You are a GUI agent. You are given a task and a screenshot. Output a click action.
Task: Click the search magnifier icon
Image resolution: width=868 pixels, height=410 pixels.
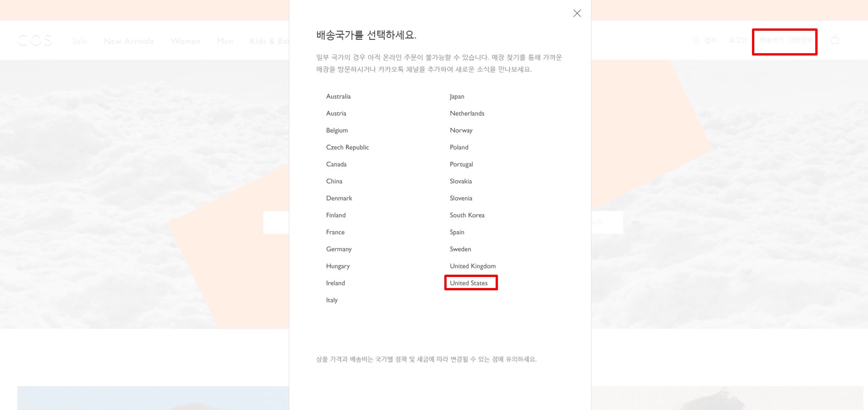tap(696, 40)
